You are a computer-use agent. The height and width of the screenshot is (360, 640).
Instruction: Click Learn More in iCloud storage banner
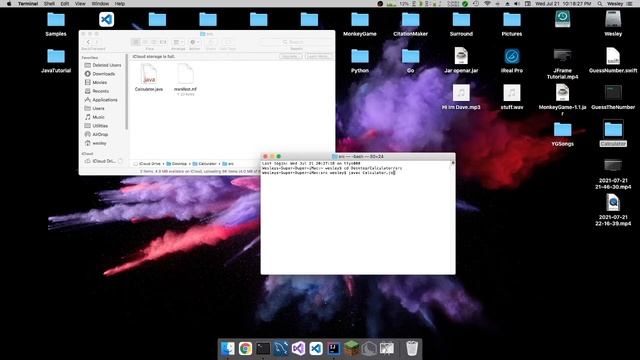(318, 56)
